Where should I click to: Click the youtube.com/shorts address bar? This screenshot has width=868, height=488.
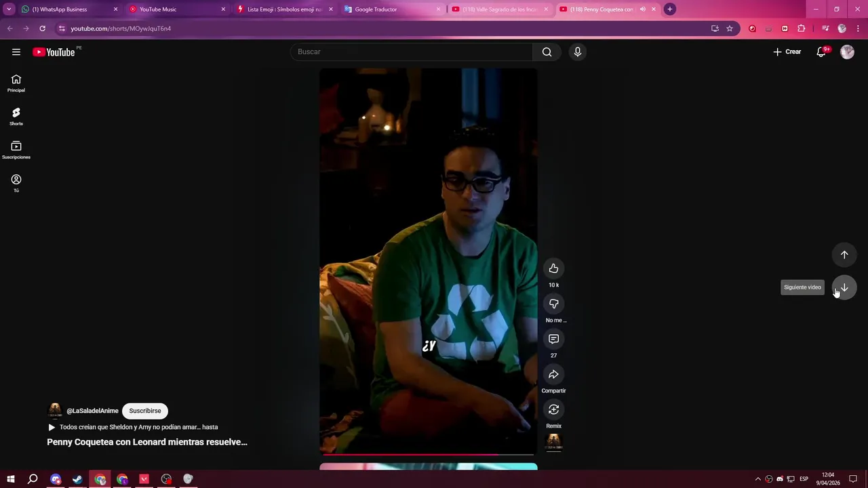[380, 28]
